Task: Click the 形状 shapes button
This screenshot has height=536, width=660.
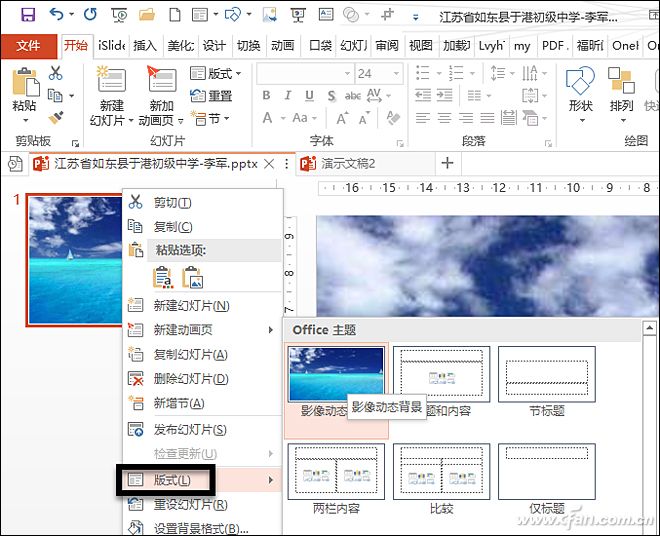Action: [581, 95]
